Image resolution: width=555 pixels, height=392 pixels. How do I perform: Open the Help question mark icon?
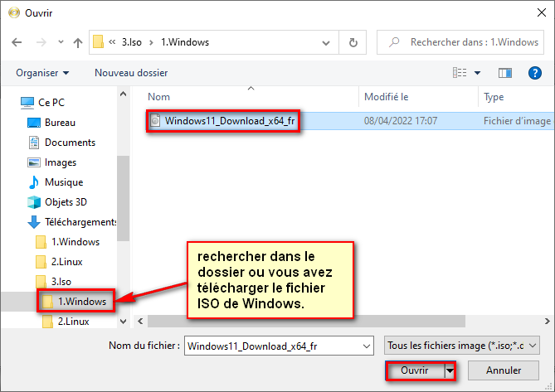(x=535, y=73)
